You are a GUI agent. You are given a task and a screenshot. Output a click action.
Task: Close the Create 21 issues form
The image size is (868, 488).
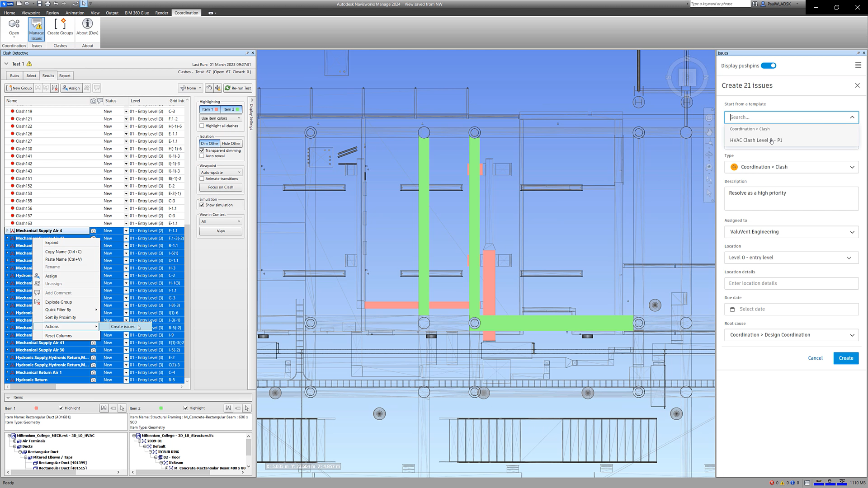857,85
